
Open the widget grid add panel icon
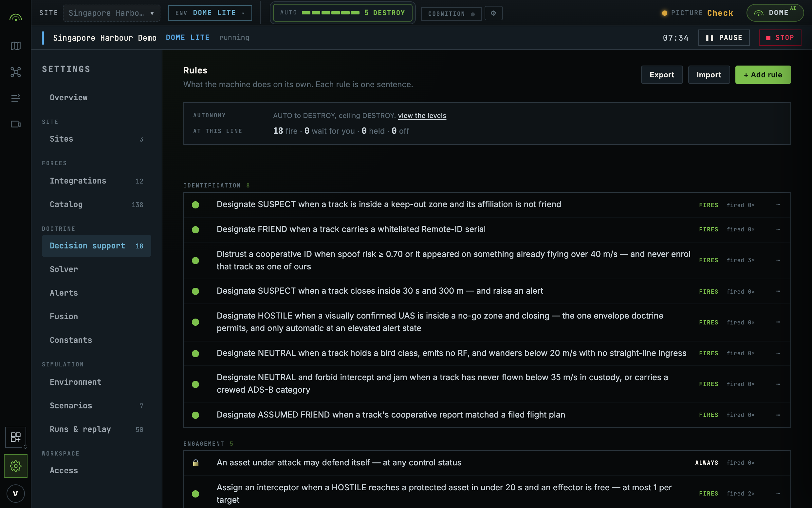click(15, 437)
